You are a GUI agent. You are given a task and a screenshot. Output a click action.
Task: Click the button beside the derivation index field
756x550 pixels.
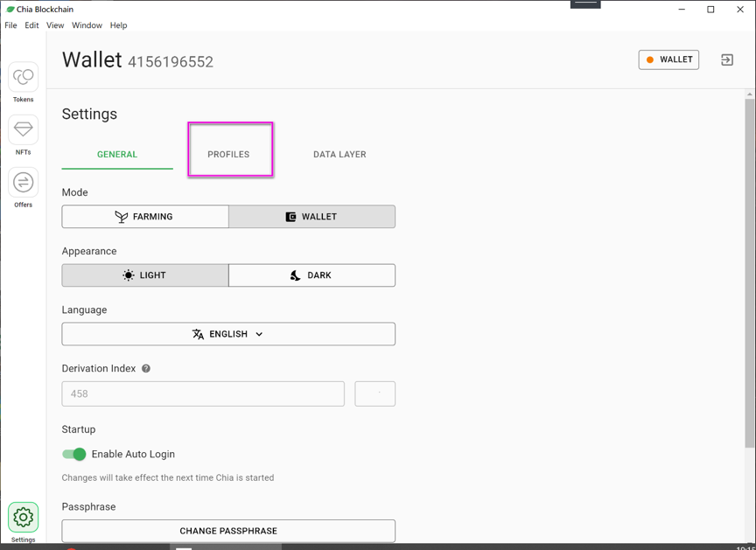[x=375, y=394]
